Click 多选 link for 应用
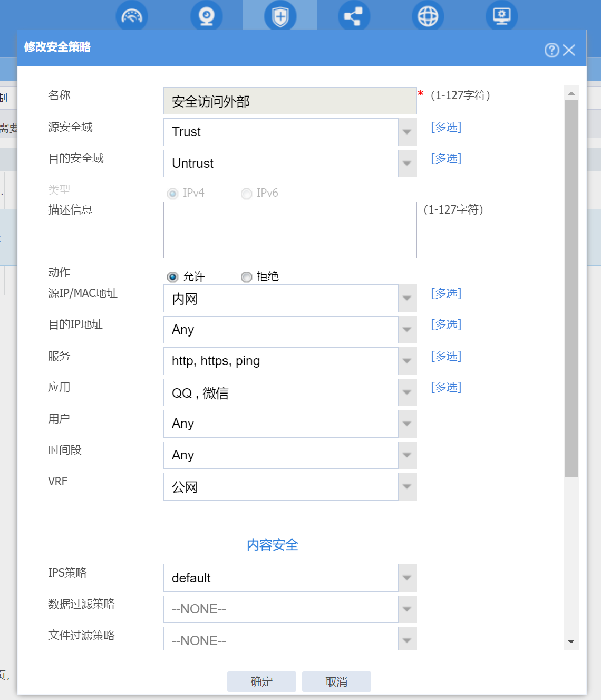The image size is (601, 700). click(446, 387)
